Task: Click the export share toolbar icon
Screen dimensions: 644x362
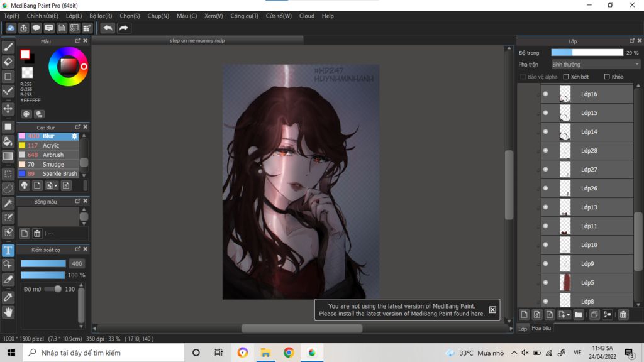Action: [23, 28]
